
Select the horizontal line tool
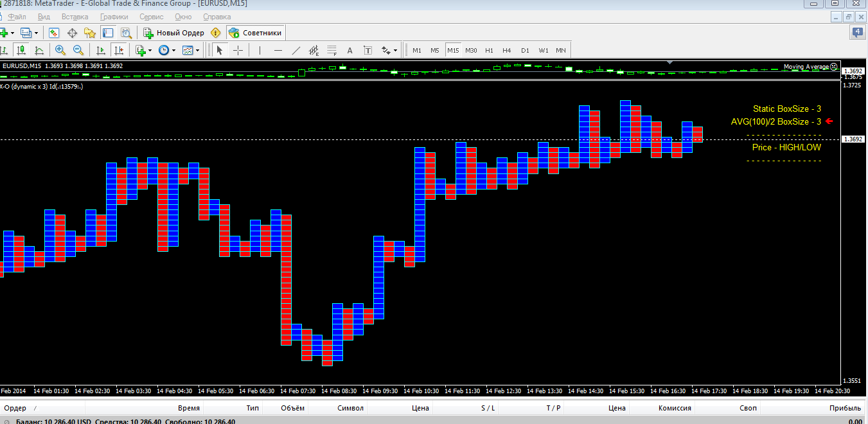point(278,50)
